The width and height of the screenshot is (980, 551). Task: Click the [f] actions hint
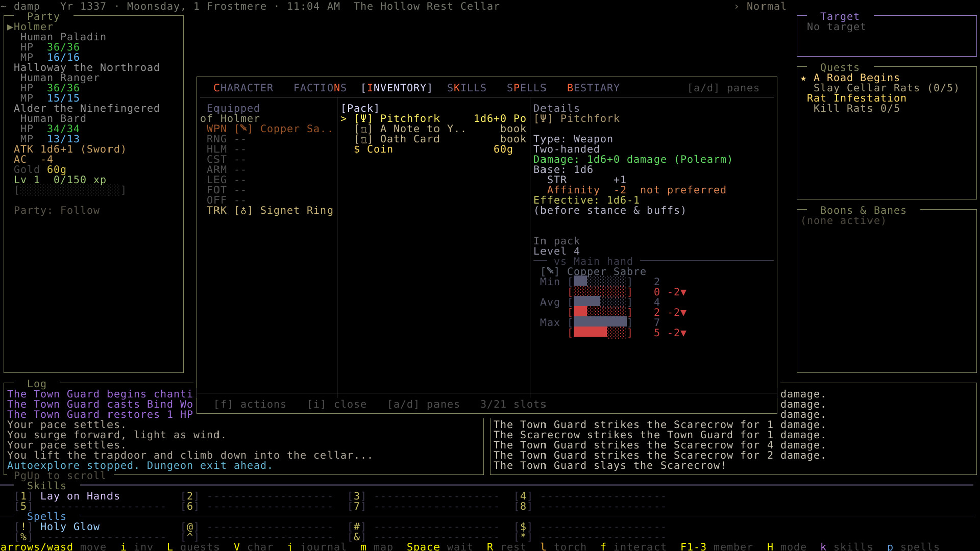pyautogui.click(x=250, y=404)
